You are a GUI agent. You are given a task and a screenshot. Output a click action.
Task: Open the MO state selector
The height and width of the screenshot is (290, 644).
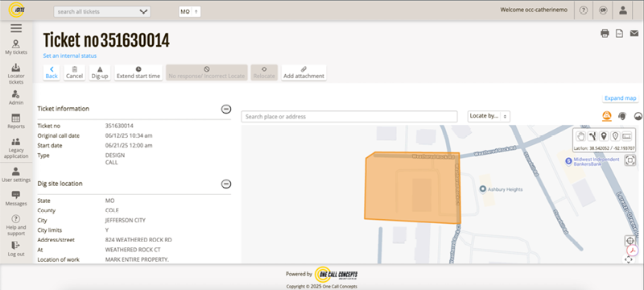[190, 11]
